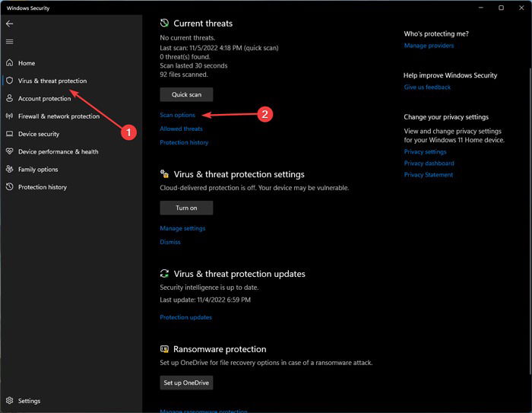Viewport: 532px width, 413px height.
Task: Open Manage settings link
Action: (182, 228)
